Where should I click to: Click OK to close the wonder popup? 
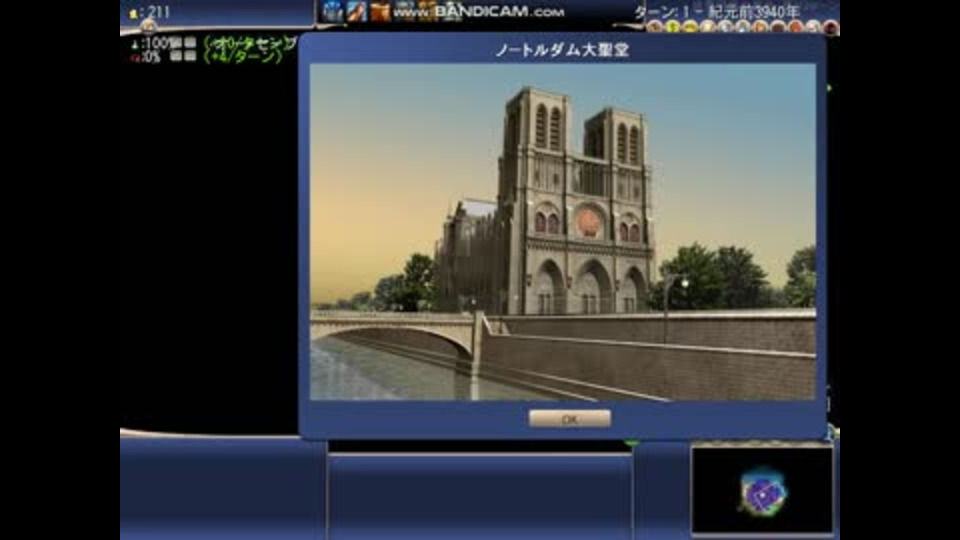point(569,419)
